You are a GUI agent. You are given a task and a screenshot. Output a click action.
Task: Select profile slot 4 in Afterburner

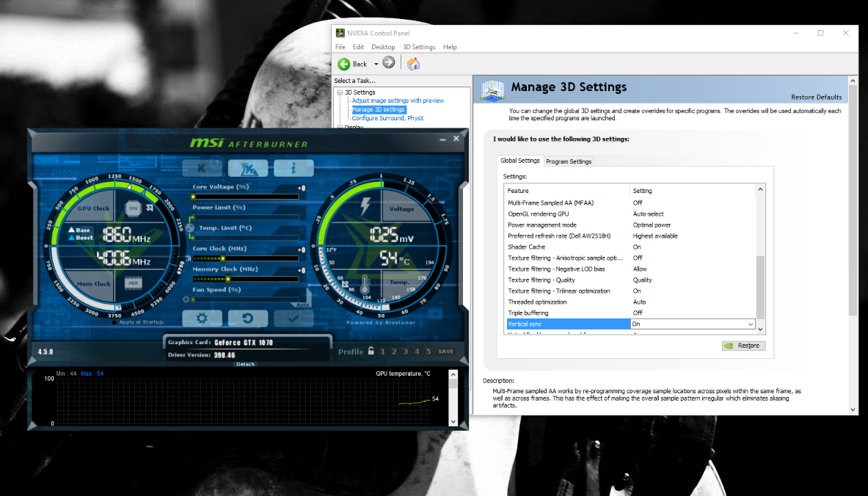417,351
